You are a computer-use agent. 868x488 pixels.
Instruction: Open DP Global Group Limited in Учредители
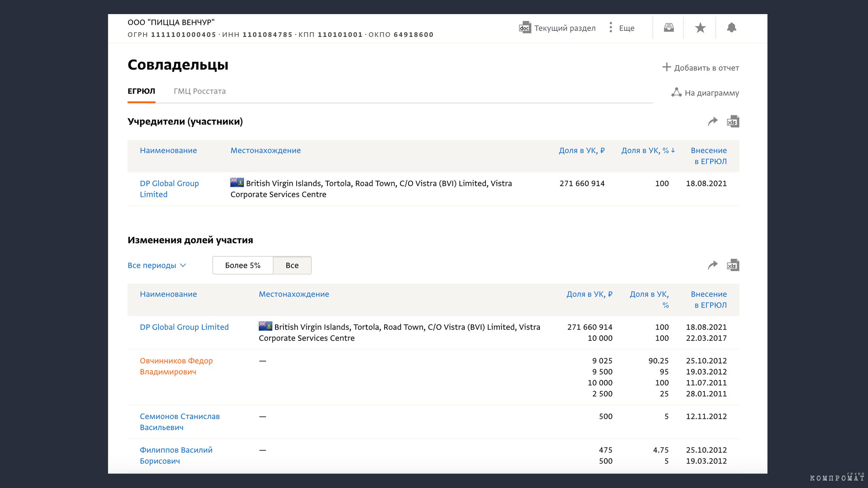click(x=169, y=189)
